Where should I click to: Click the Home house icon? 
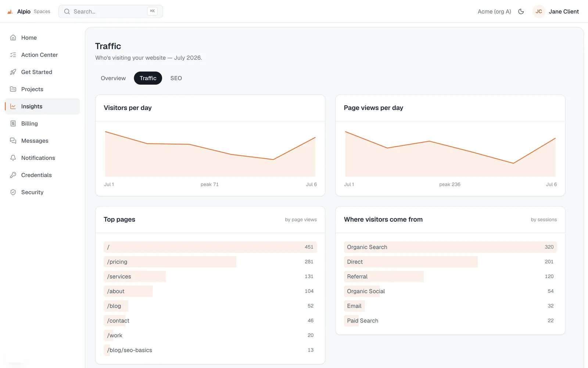[13, 38]
